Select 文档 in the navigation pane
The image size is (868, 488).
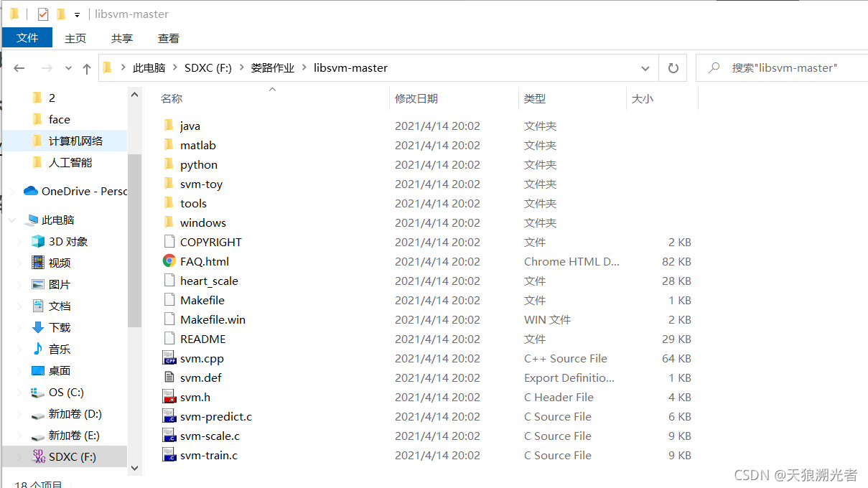60,306
